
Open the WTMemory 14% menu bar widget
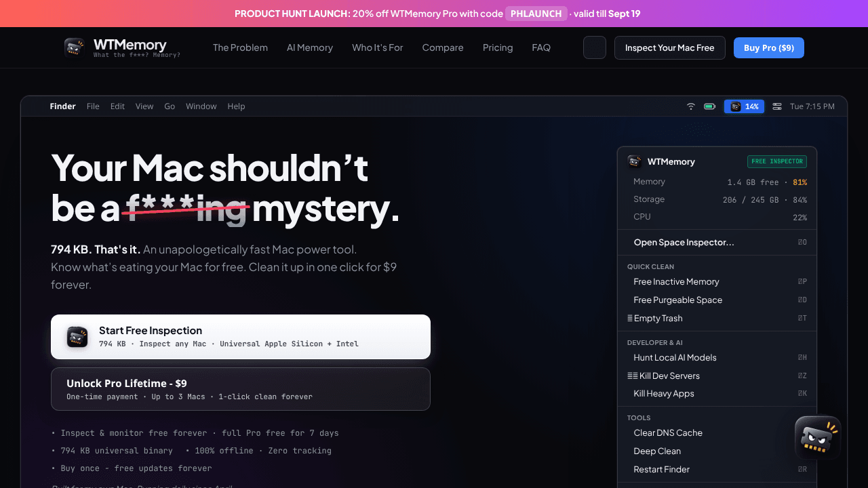pos(744,106)
